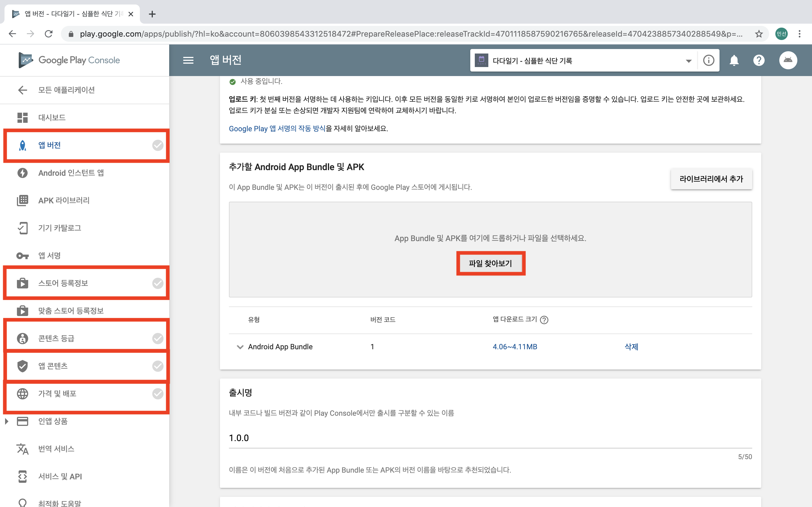Screen dimensions: 812x507
Task: Expand the 인앱 상품 menu section
Action: tap(6, 421)
